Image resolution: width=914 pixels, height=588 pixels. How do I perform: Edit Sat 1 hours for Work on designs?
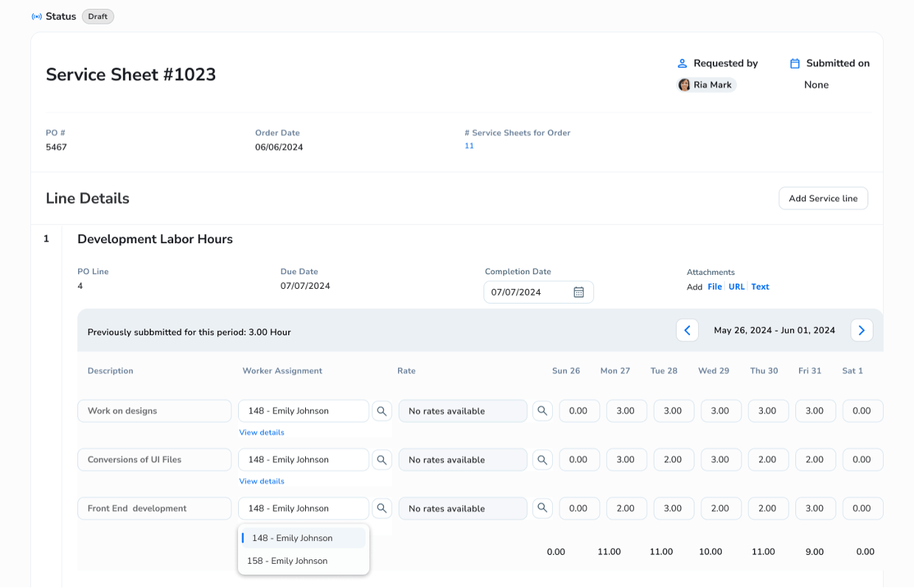(x=862, y=411)
